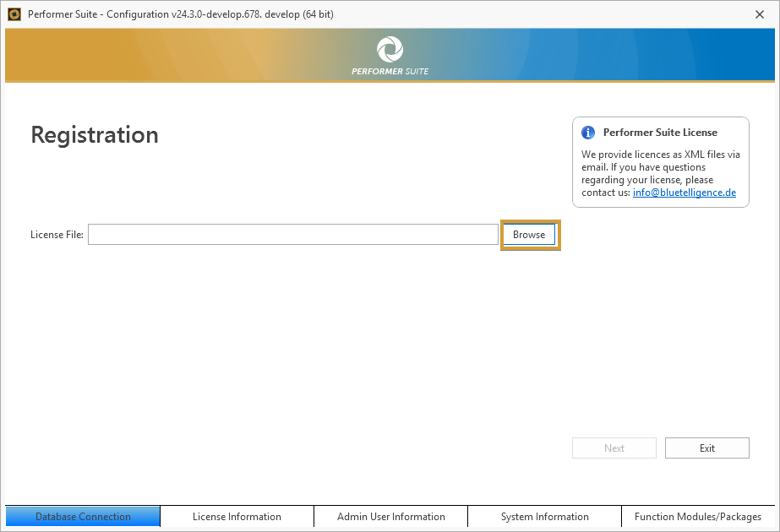Click the greyed-out Next button
780x532 pixels.
614,448
